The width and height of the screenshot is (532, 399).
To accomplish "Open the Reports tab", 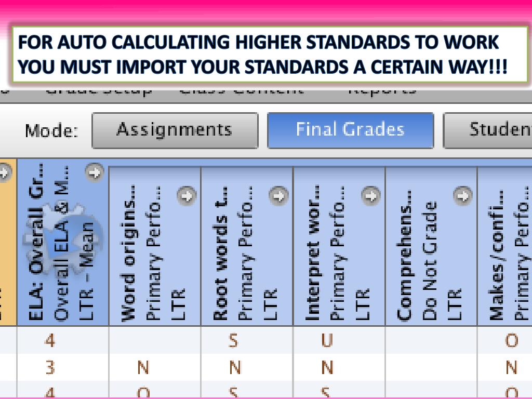I will (x=382, y=91).
